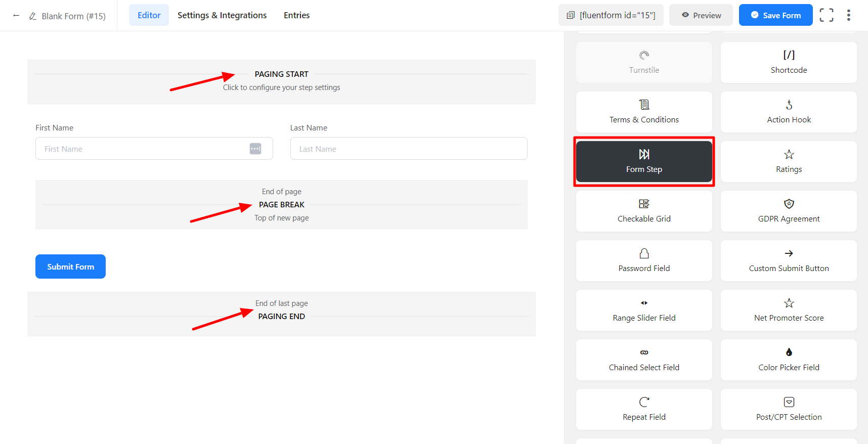This screenshot has height=444, width=868.
Task: Add the Shortcode field
Action: [x=788, y=62]
